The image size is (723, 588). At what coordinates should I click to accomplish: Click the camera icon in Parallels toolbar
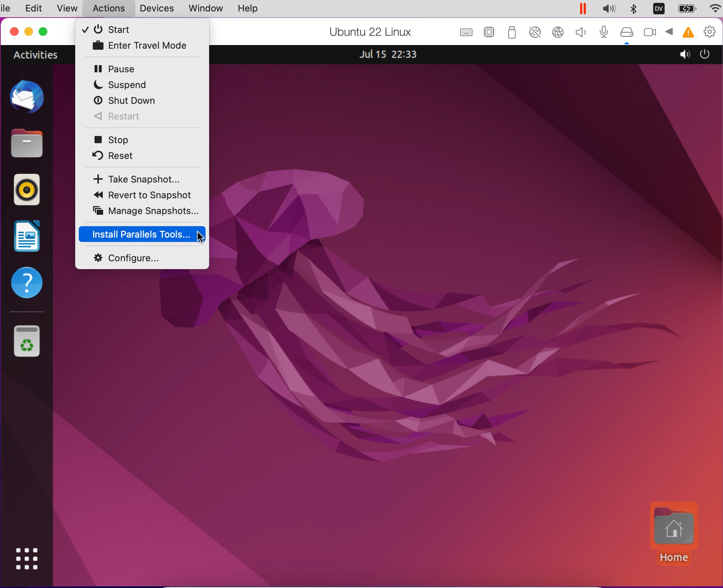(650, 33)
